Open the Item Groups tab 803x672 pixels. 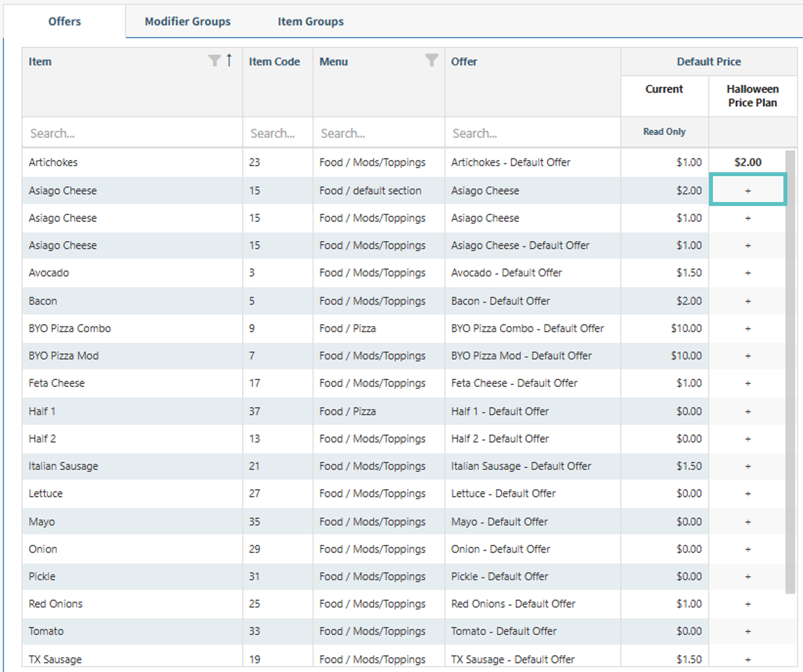311,21
